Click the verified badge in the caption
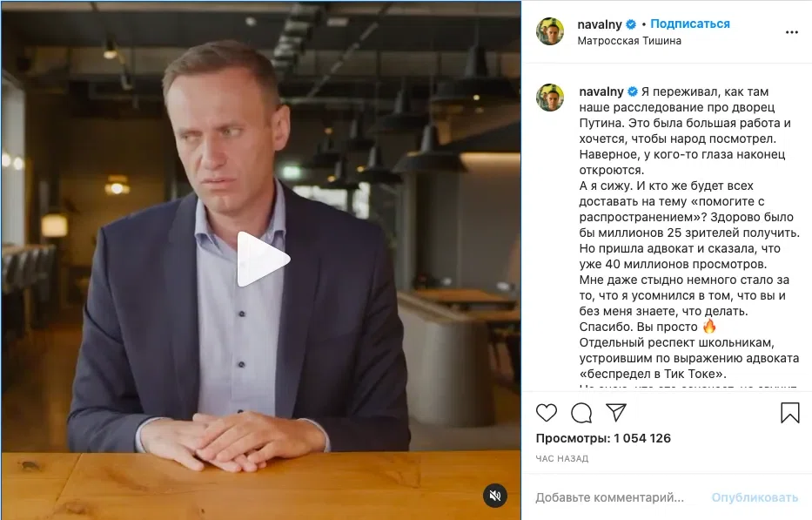 pos(633,91)
